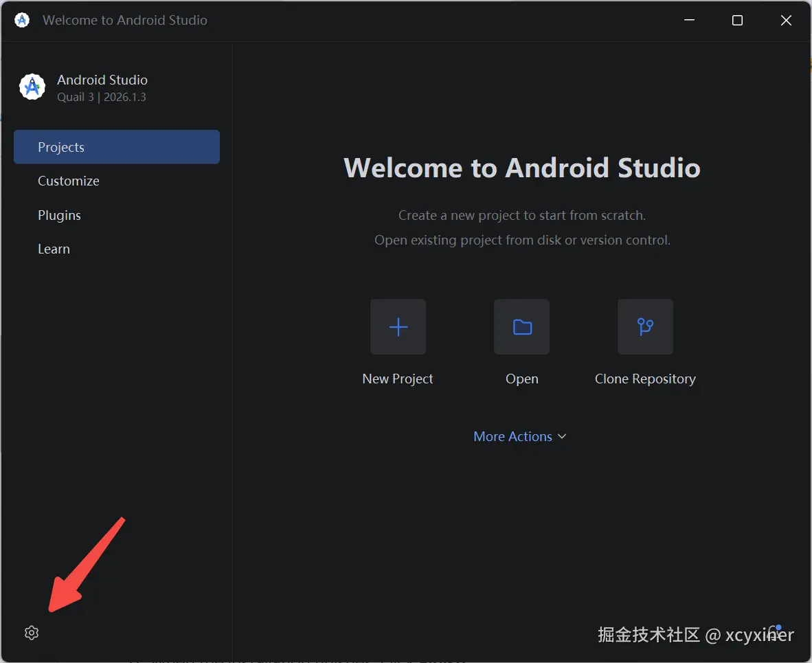Click the Clone Repository label
This screenshot has height=663, width=812.
click(x=645, y=379)
